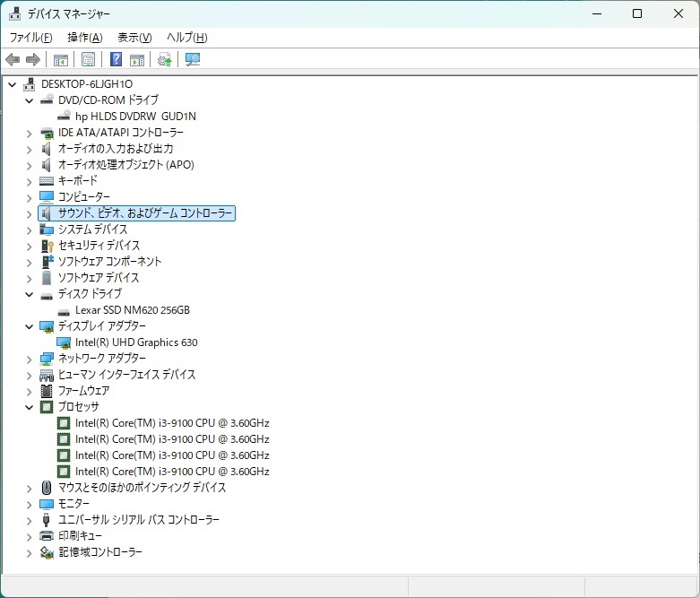Collapse the DESKTOP-6LJGH1O root node
The height and width of the screenshot is (598, 700).
pos(13,84)
